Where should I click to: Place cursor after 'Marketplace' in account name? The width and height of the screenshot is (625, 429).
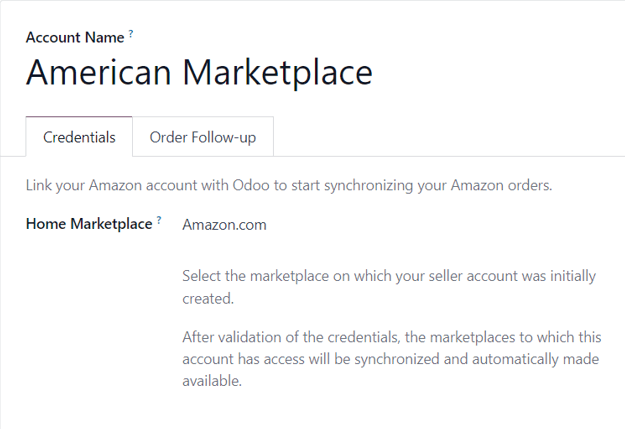374,74
